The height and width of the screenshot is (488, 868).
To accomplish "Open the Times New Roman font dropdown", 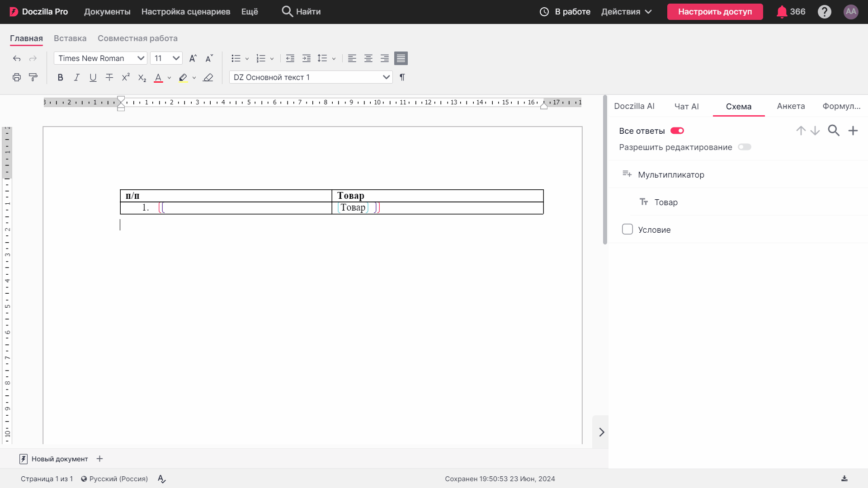I will pos(100,58).
